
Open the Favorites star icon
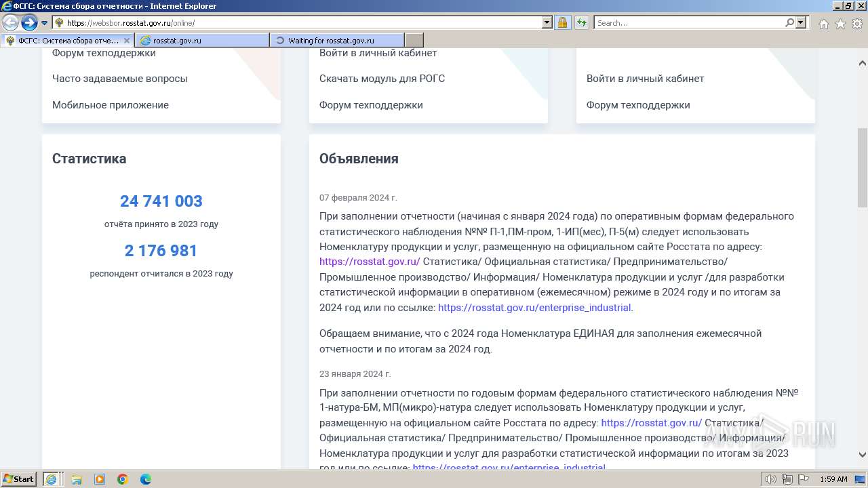840,24
